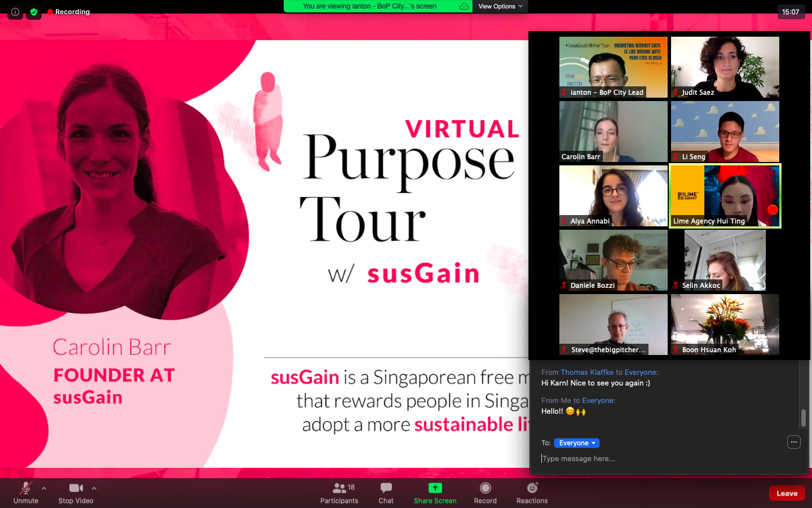This screenshot has height=508, width=812.
Task: Select ianton - BoP City Lead video tile
Action: 614,67
